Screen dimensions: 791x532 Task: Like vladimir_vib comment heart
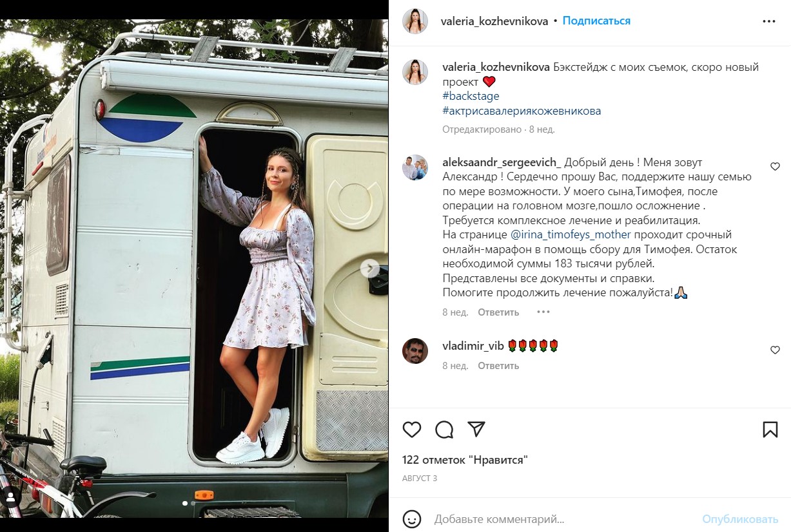tap(776, 350)
